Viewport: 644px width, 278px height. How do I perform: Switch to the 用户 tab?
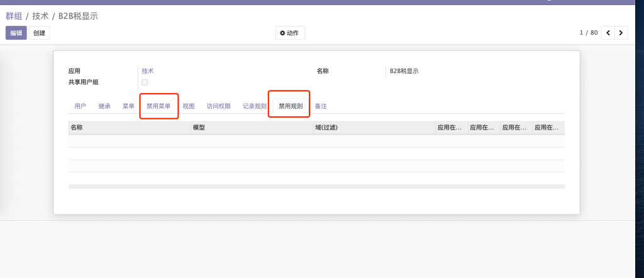click(x=80, y=106)
